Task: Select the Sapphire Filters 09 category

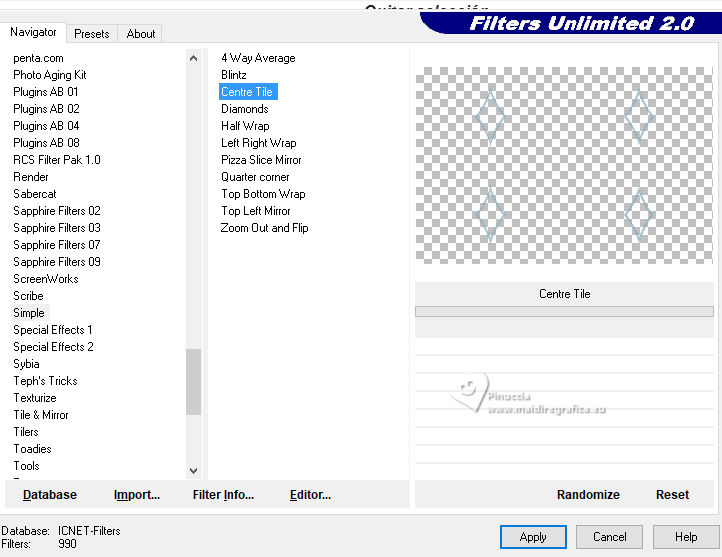Action: tap(57, 262)
